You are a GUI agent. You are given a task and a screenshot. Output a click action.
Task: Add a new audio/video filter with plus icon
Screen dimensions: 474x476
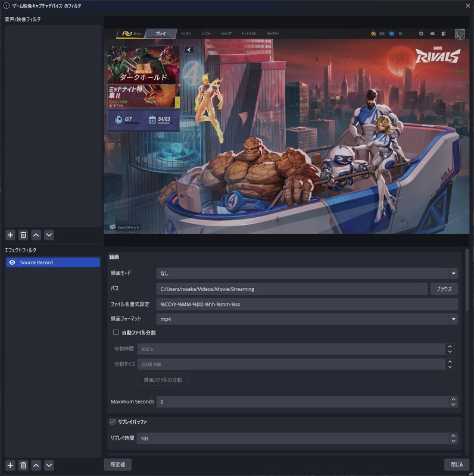[x=10, y=235]
